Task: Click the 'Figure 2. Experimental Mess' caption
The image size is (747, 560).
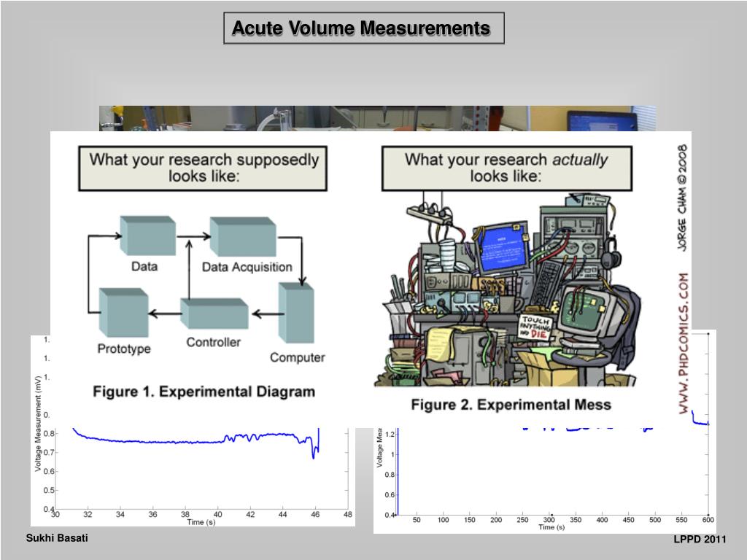Action: (x=511, y=405)
